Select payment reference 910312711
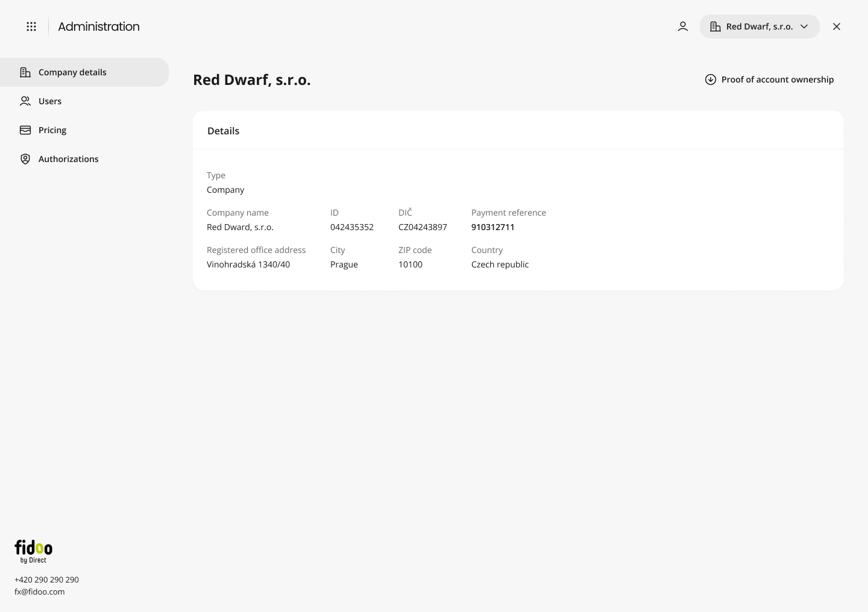 493,227
